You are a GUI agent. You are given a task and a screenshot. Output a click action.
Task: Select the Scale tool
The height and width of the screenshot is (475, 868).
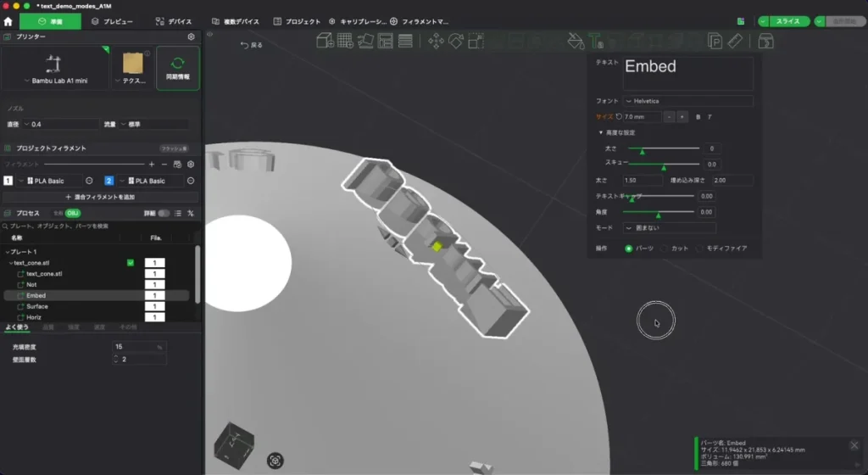pos(476,41)
